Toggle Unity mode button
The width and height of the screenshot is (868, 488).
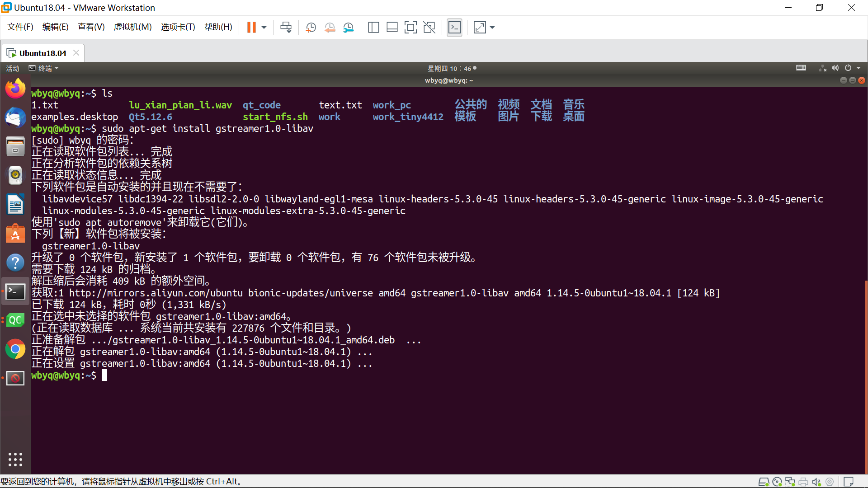point(429,28)
